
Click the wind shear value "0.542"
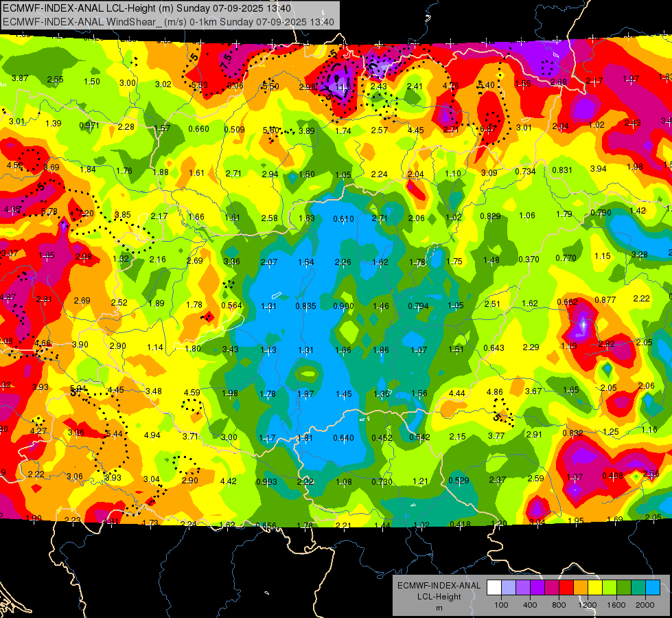coord(420,437)
